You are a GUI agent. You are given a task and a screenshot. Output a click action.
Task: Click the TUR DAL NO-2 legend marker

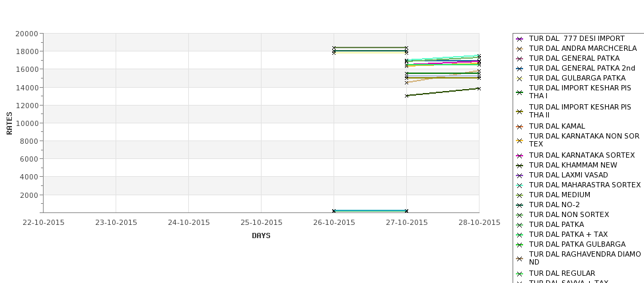pyautogui.click(x=520, y=205)
